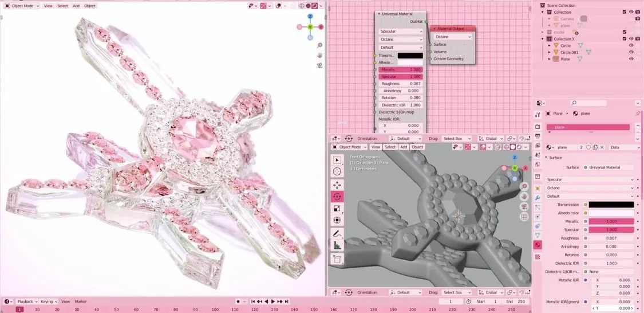Hide Circle object with its eye icon
Screen dimensions: 644x313
[x=631, y=46]
